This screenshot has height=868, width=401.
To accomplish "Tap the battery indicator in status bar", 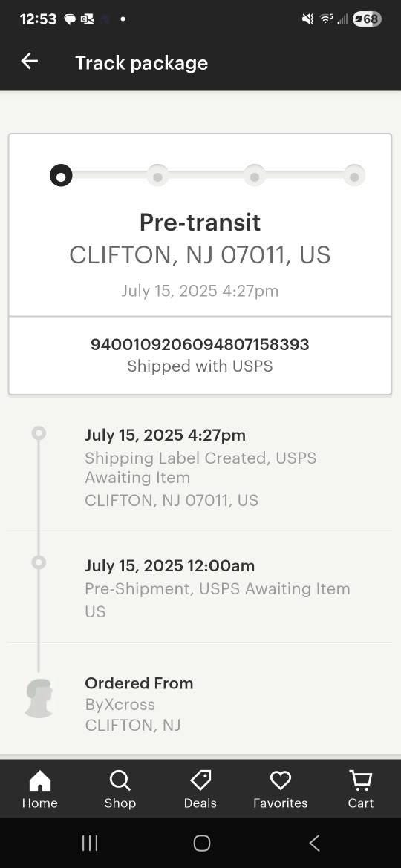I will (x=367, y=19).
